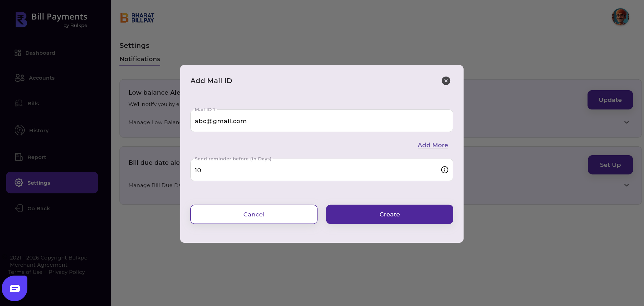Click the Bharat BillPay logo
Viewport: 644px width, 306px height.
(137, 18)
